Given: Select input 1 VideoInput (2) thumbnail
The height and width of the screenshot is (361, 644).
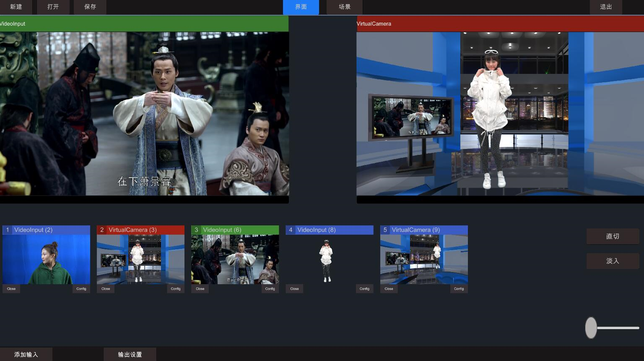Looking at the screenshot, I should (x=46, y=259).
